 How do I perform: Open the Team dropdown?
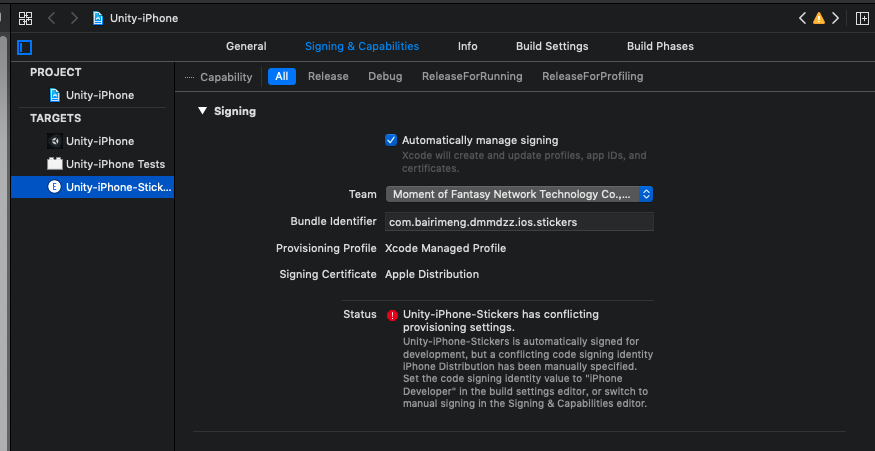(519, 194)
